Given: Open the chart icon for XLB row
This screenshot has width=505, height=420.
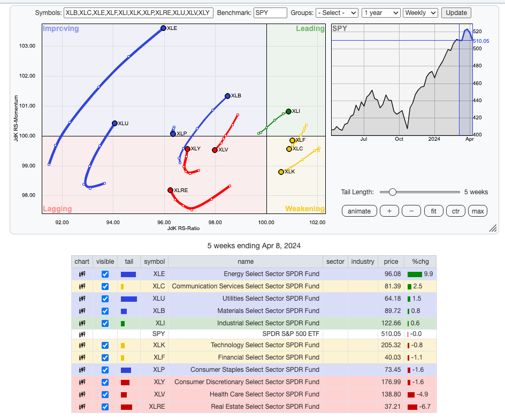Looking at the screenshot, I should pyautogui.click(x=82, y=311).
